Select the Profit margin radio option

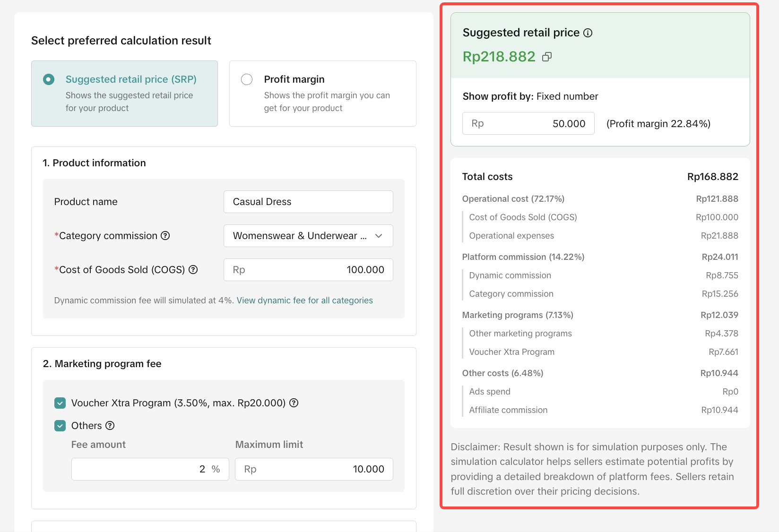tap(247, 79)
